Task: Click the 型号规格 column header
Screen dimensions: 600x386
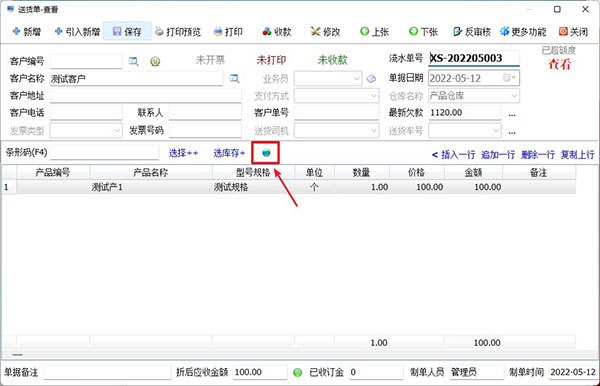Action: (x=253, y=173)
